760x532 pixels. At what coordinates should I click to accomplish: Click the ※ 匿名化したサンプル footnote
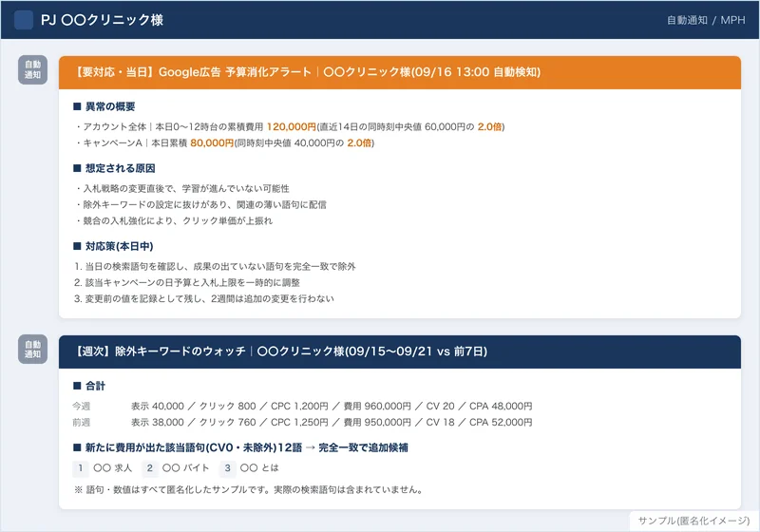(x=248, y=490)
